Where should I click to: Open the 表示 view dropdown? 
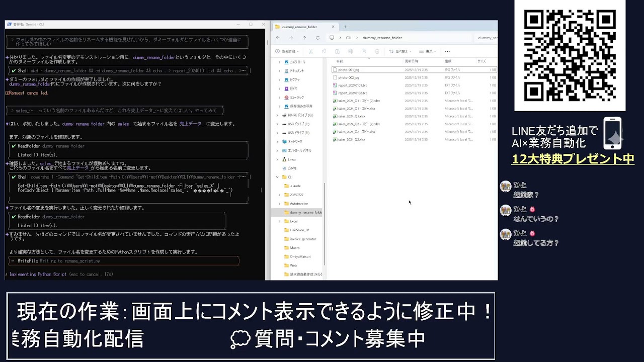[428, 51]
